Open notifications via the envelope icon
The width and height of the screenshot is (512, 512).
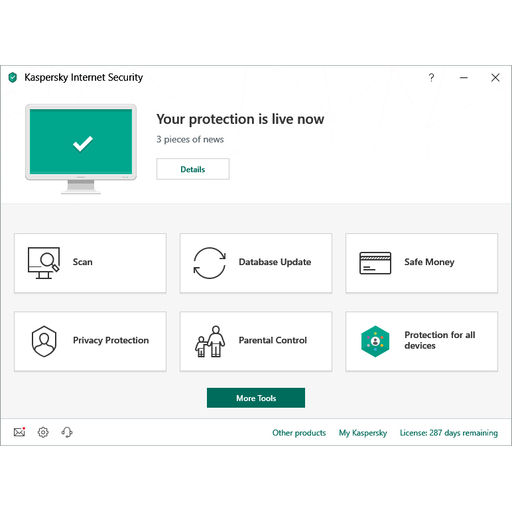(x=19, y=432)
